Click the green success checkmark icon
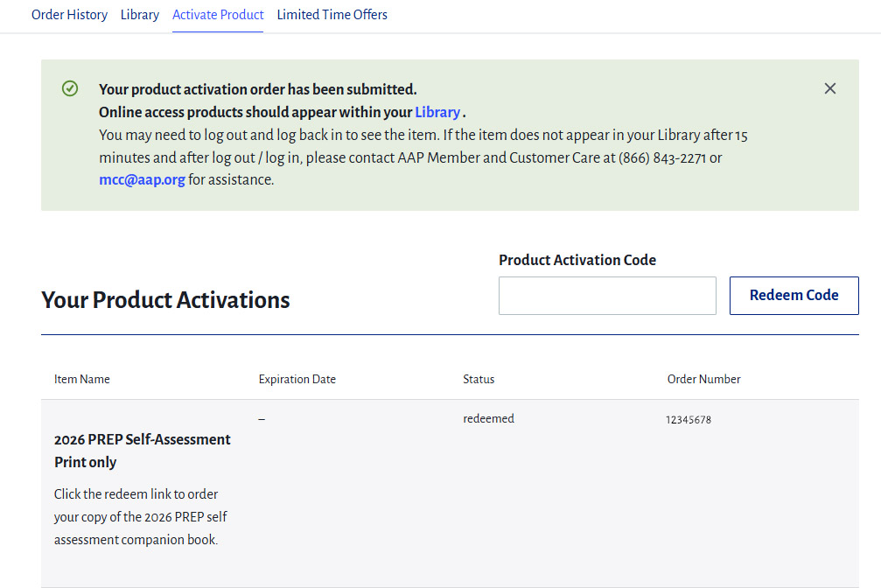Image resolution: width=881 pixels, height=588 pixels. pyautogui.click(x=70, y=88)
